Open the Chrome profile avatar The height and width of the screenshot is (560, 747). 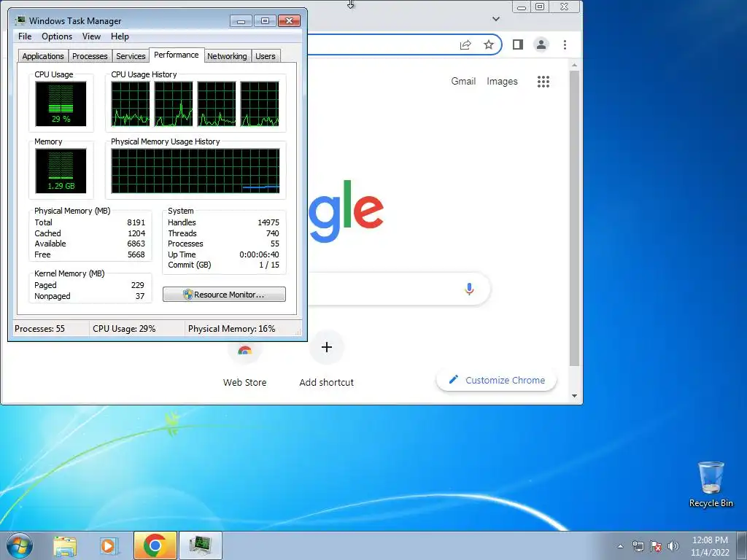[541, 44]
